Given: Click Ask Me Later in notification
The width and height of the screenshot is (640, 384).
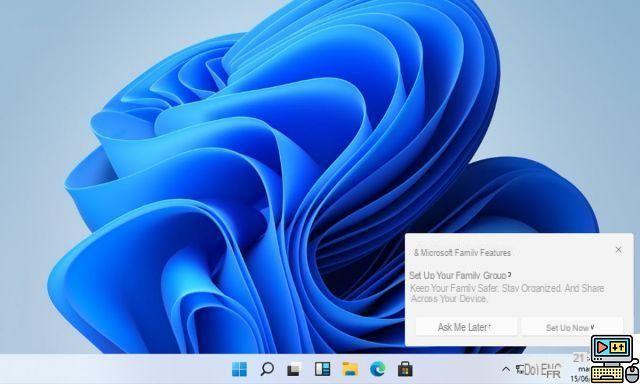Looking at the screenshot, I should (466, 327).
